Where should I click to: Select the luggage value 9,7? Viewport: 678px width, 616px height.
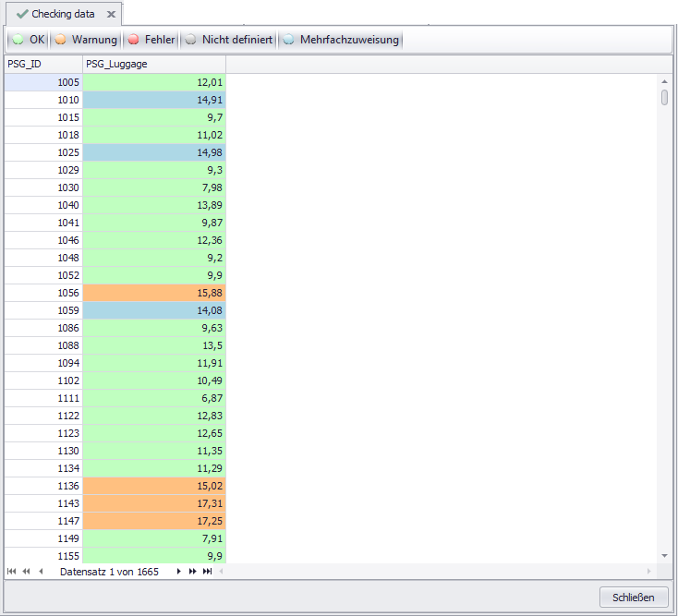click(x=154, y=117)
